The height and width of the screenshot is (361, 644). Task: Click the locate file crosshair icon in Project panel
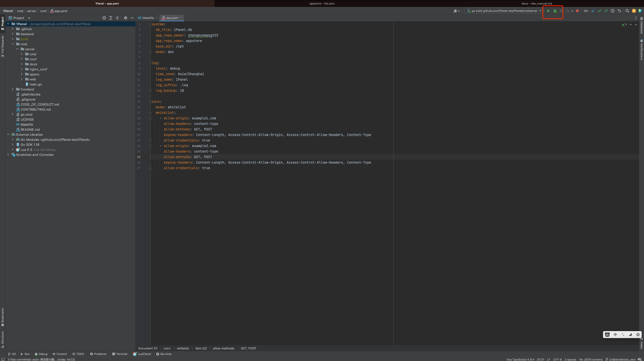click(x=104, y=18)
